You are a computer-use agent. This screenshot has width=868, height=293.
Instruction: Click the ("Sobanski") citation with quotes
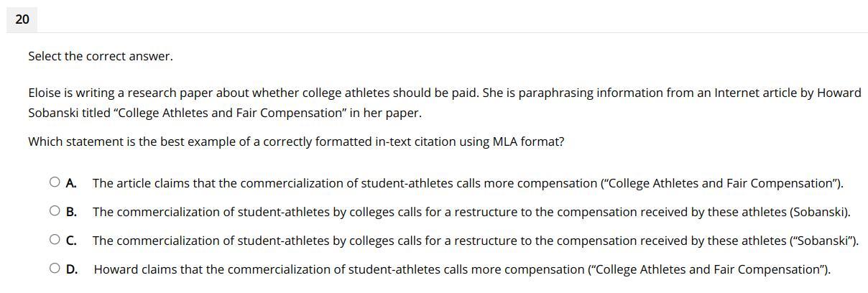point(824,241)
